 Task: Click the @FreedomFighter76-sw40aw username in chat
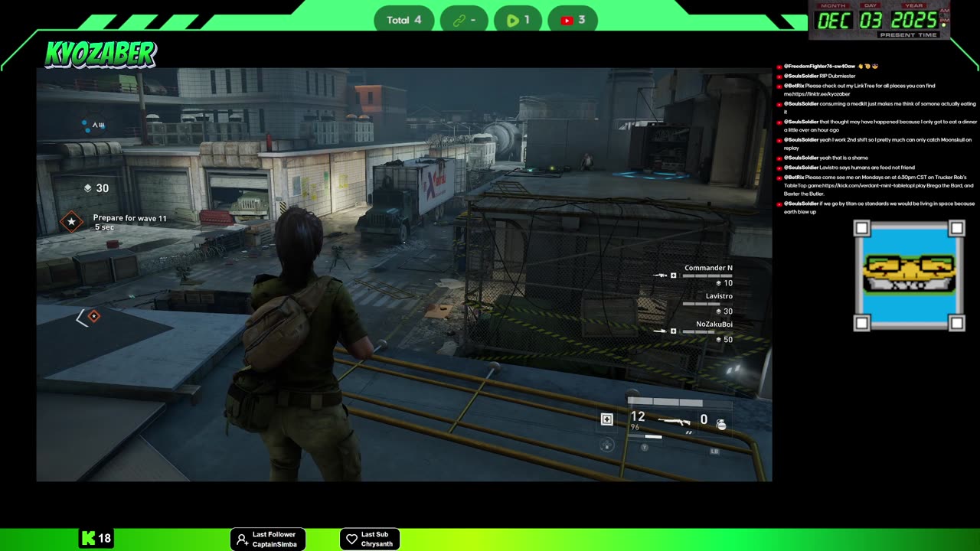819,67
